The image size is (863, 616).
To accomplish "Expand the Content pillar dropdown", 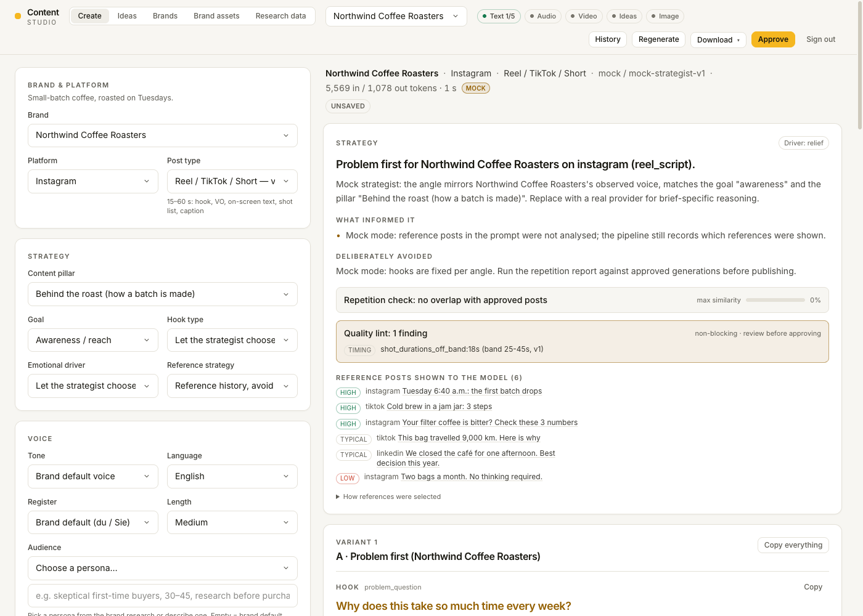I will pos(163,294).
